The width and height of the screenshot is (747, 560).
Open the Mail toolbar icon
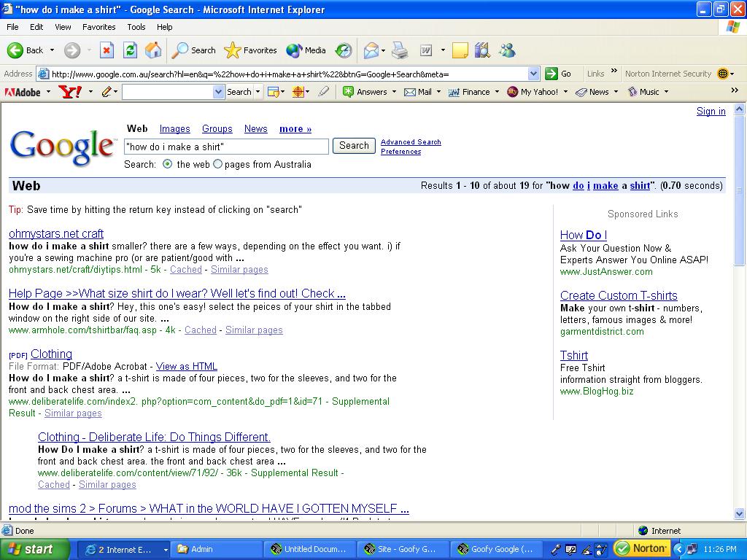pyautogui.click(x=372, y=50)
